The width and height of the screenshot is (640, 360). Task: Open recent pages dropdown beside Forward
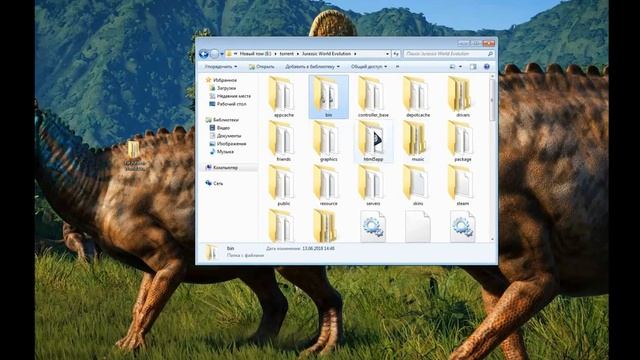coord(222,54)
